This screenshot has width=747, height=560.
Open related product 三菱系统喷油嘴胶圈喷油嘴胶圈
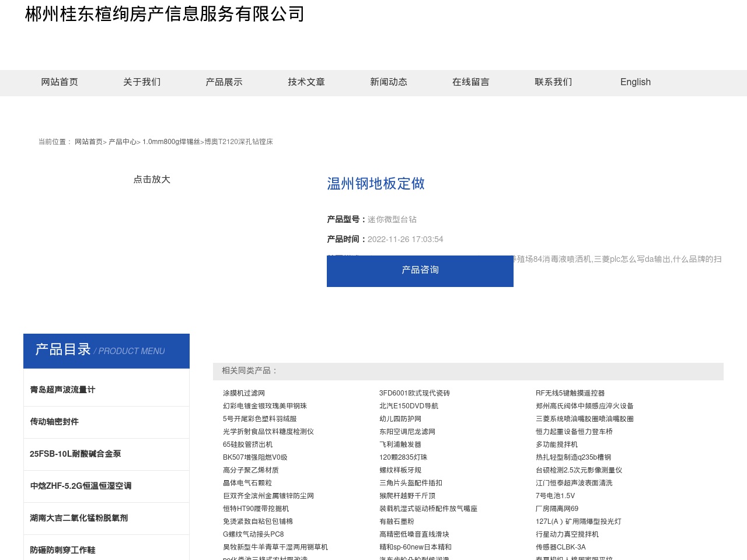(585, 419)
